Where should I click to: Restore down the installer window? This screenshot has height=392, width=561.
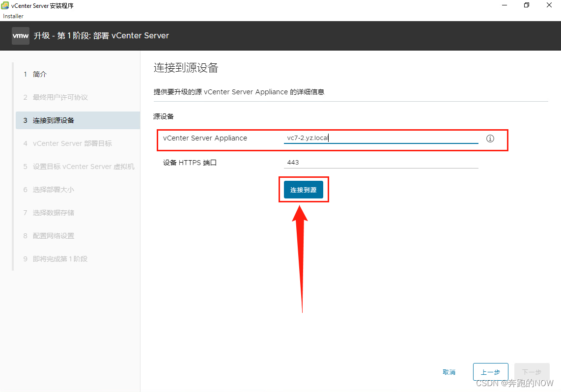pos(526,5)
